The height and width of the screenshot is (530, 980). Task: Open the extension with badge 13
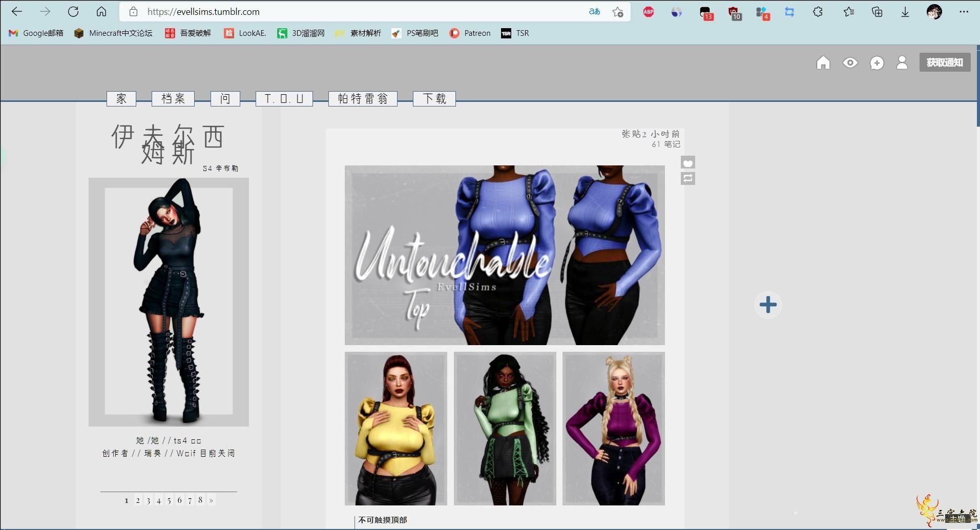point(706,13)
